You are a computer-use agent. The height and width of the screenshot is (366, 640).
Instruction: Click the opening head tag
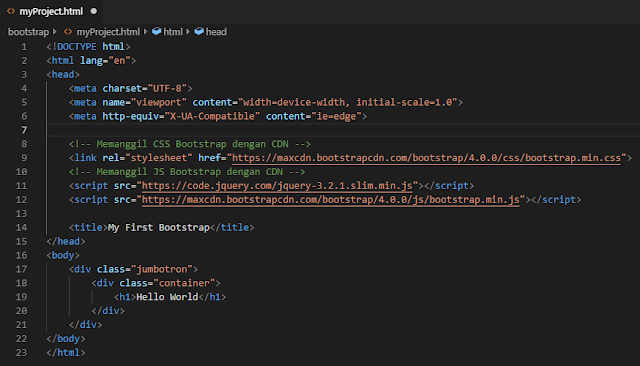pyautogui.click(x=63, y=75)
